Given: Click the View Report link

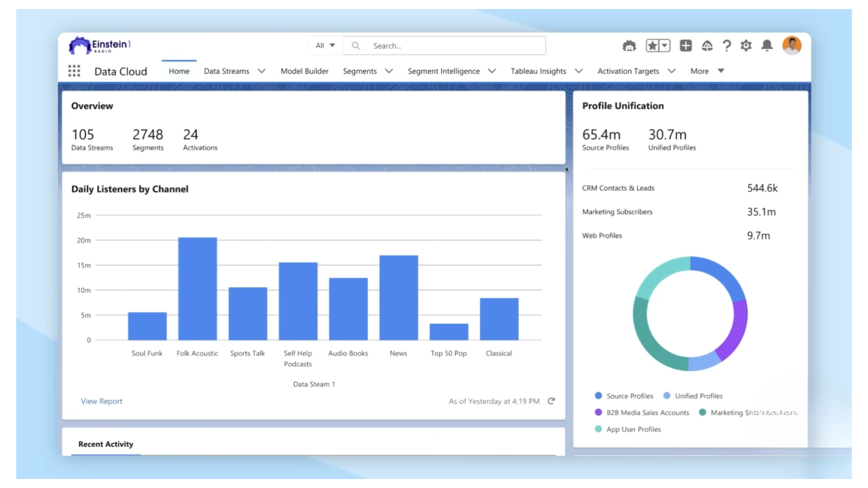Looking at the screenshot, I should (101, 401).
